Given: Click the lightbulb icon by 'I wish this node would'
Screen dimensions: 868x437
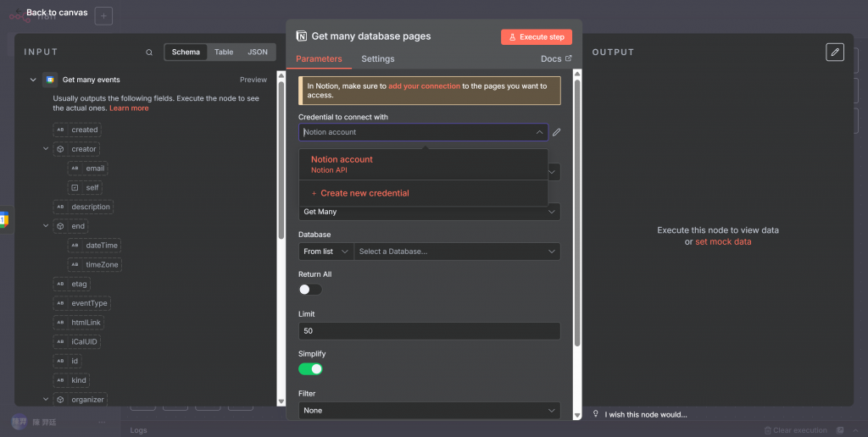Looking at the screenshot, I should point(596,414).
